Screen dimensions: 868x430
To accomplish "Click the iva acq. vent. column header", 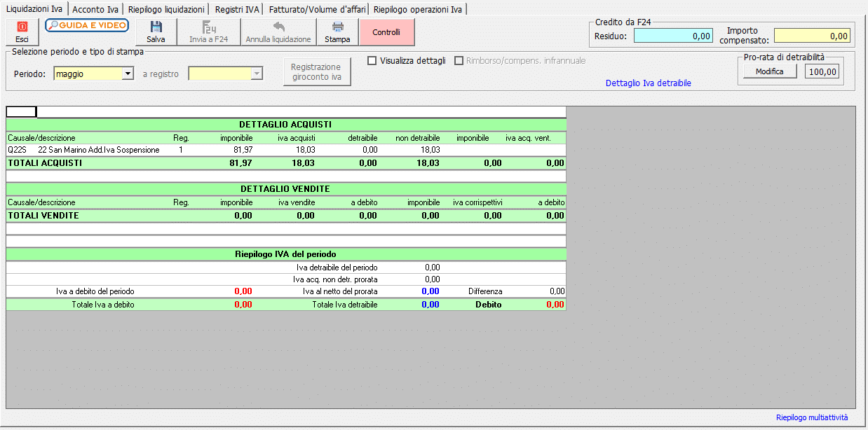I will point(528,138).
